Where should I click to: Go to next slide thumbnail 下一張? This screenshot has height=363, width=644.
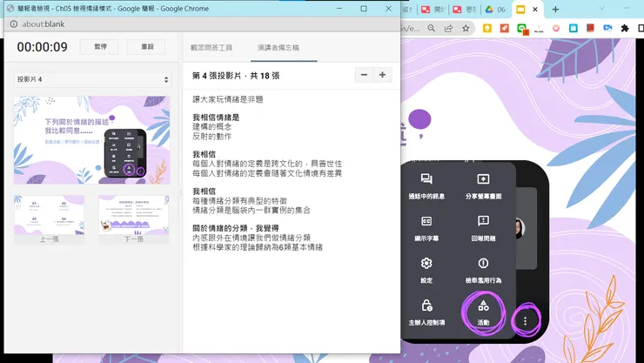point(134,218)
